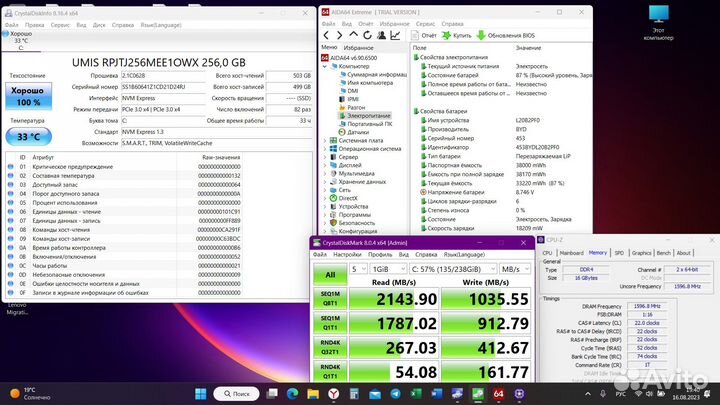The width and height of the screenshot is (720, 405).
Task: Click the Прошивка field 2.1C0628
Action: click(163, 75)
